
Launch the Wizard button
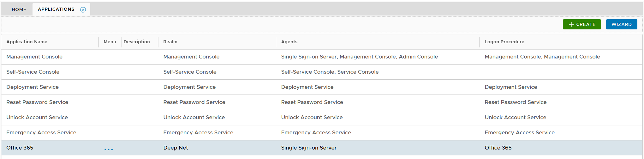621,24
